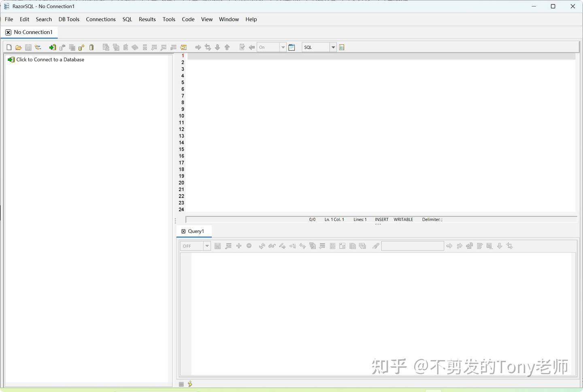Screen dimensions: 583x392
Task: Click the orange query builder icon
Action: (183, 47)
